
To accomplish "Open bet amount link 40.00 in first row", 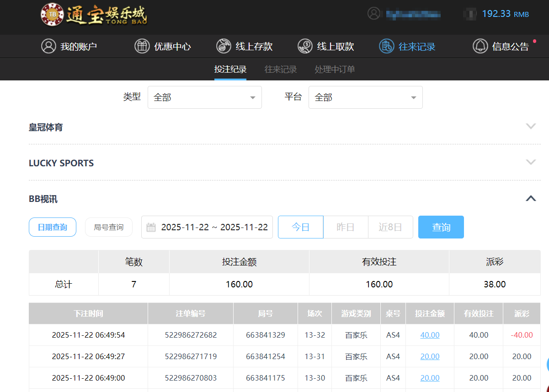I will coord(429,334).
